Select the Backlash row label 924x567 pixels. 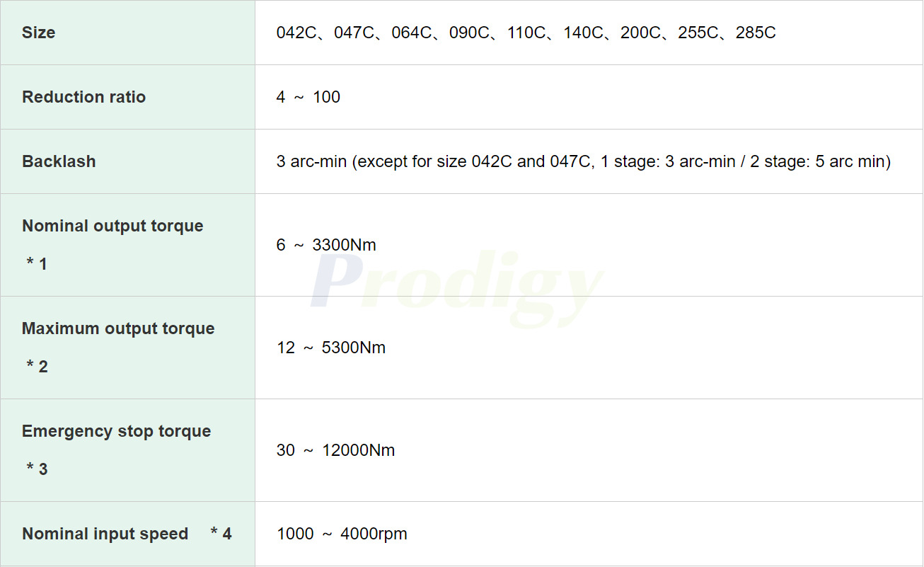coord(59,161)
